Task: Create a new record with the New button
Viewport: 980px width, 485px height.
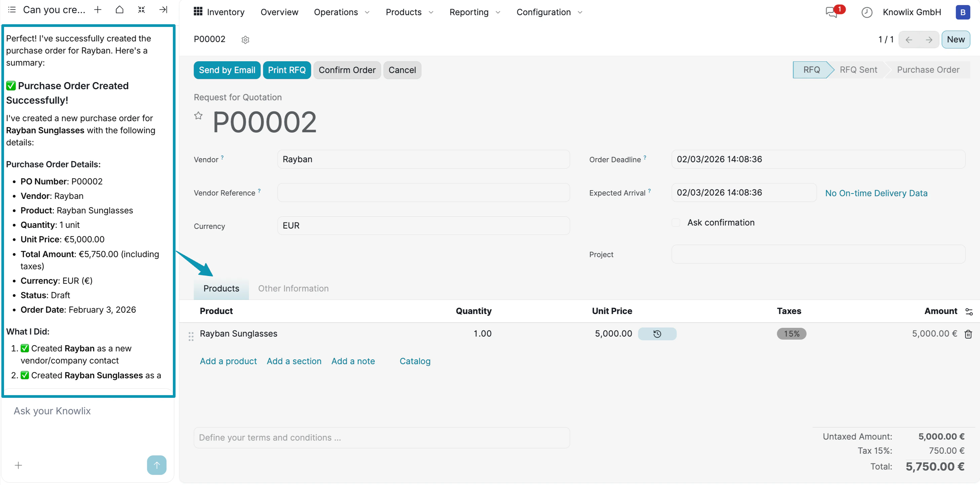Action: [956, 39]
